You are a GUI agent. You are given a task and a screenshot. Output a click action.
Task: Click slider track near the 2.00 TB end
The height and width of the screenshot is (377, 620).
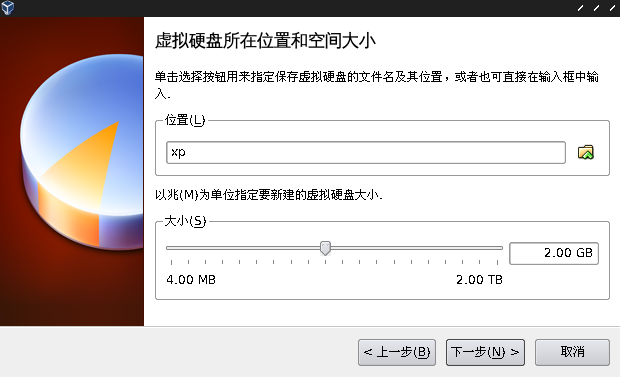[x=490, y=248]
